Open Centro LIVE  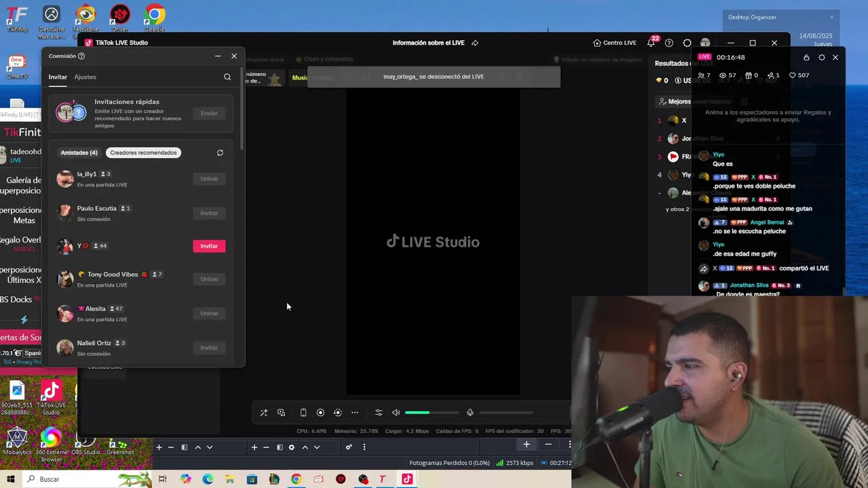click(x=614, y=43)
